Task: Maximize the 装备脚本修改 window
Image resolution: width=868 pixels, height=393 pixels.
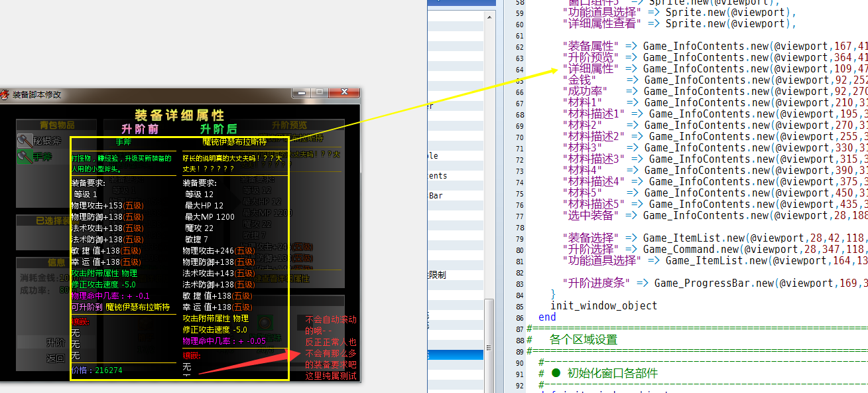Action: tap(321, 92)
